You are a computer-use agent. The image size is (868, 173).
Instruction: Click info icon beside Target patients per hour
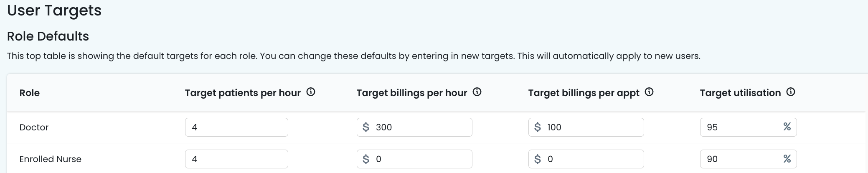pos(311,92)
